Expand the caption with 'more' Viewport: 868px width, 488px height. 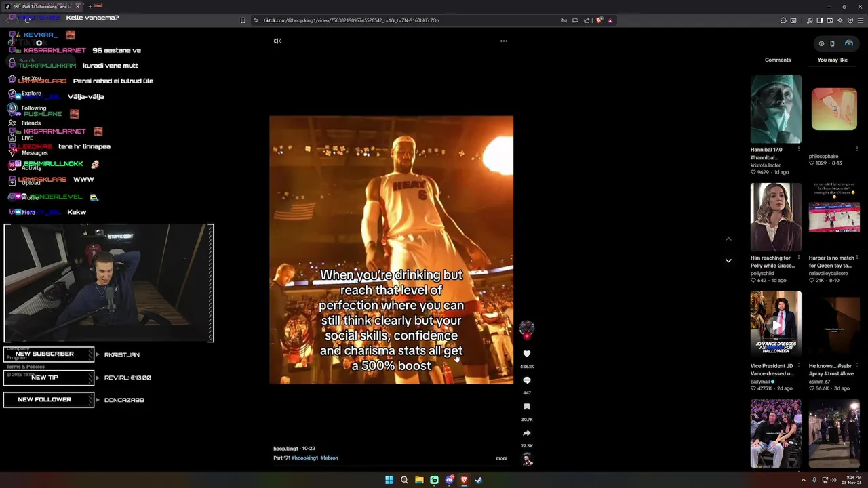click(x=501, y=458)
